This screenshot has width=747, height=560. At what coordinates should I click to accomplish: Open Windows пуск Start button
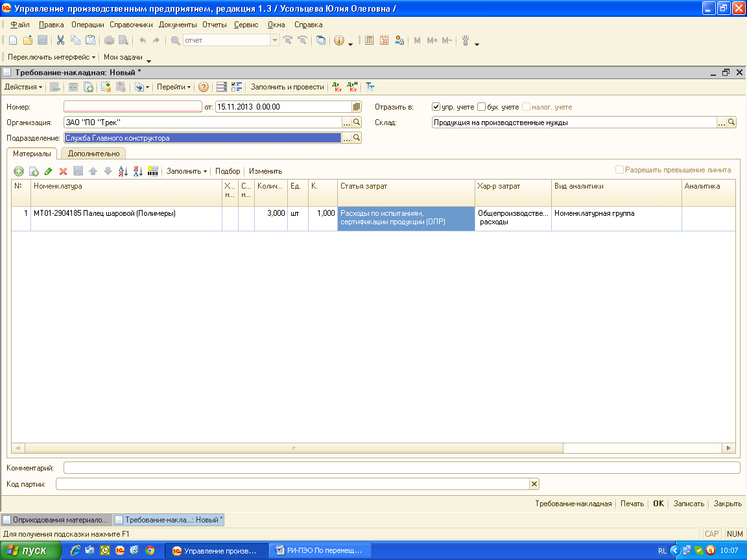click(x=31, y=550)
